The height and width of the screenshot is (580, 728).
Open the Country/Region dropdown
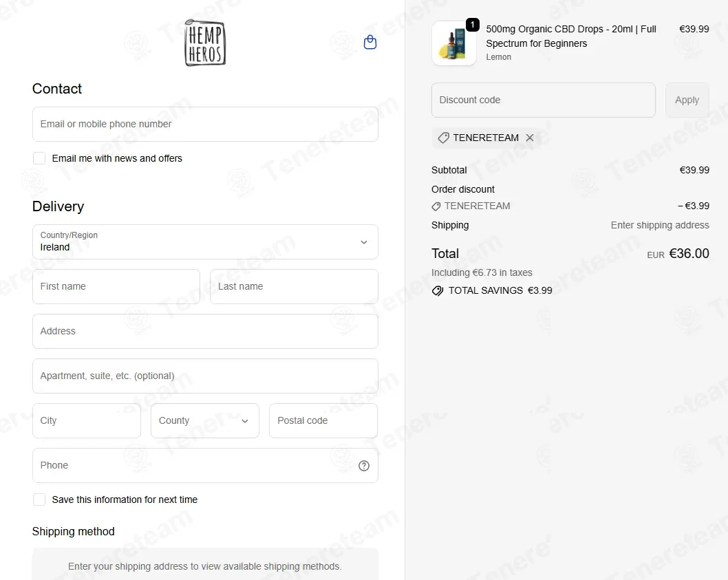[x=205, y=242]
